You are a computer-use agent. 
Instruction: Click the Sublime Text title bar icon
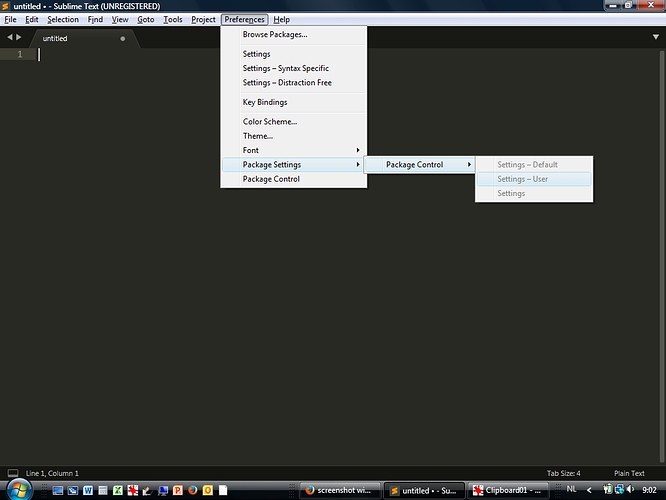(x=5, y=6)
